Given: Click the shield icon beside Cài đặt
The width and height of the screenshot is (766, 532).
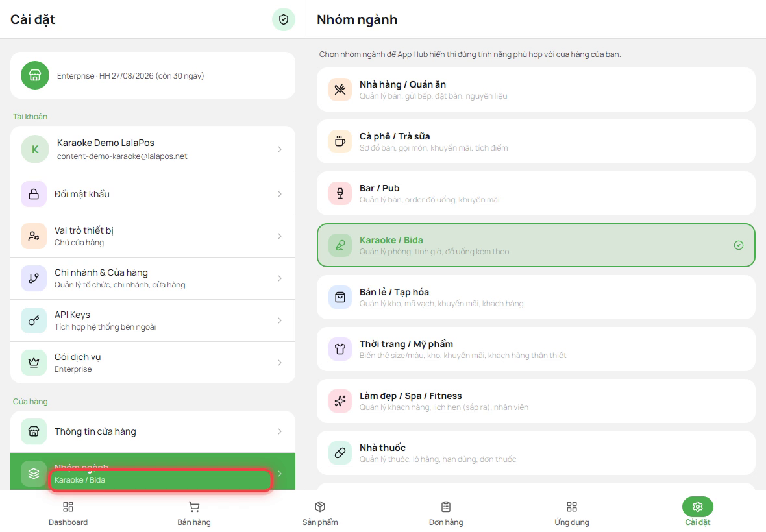Looking at the screenshot, I should 283,19.
